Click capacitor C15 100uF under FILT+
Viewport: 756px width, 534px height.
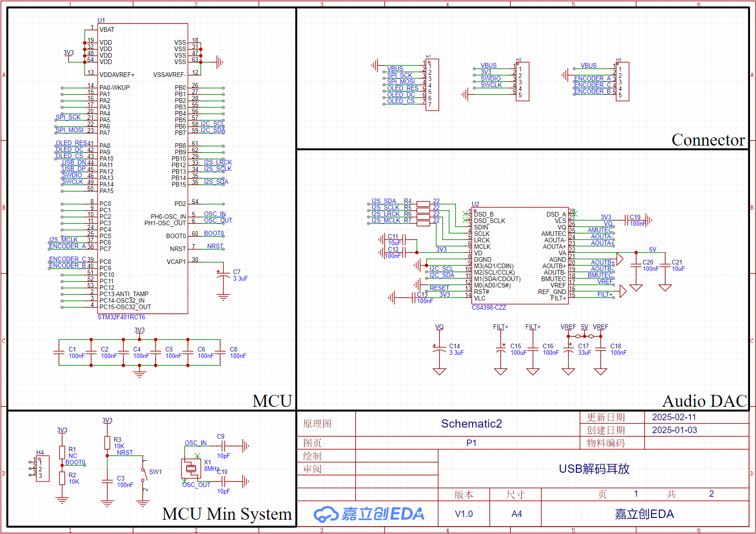(501, 349)
